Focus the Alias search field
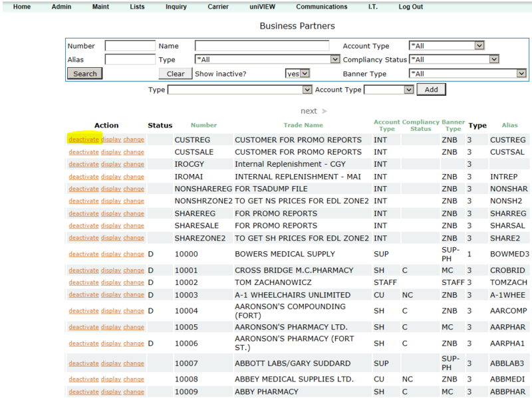532x398 pixels. click(x=130, y=59)
